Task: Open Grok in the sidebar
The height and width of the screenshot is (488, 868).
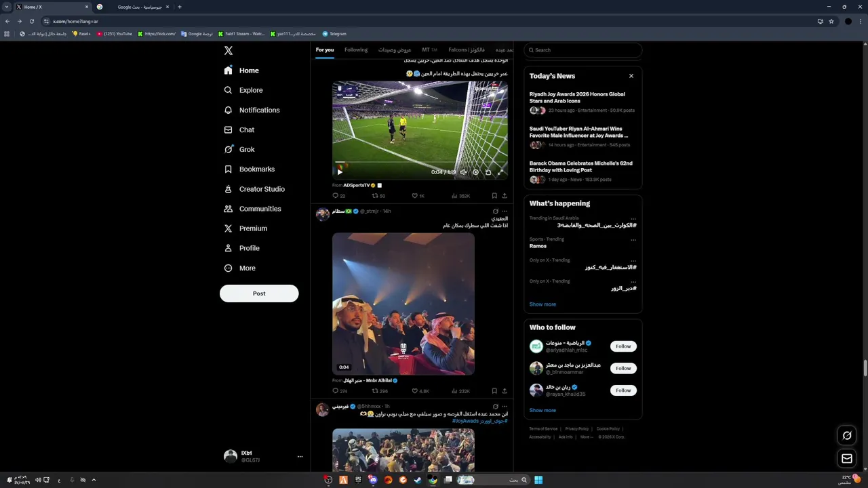Action: [x=239, y=149]
